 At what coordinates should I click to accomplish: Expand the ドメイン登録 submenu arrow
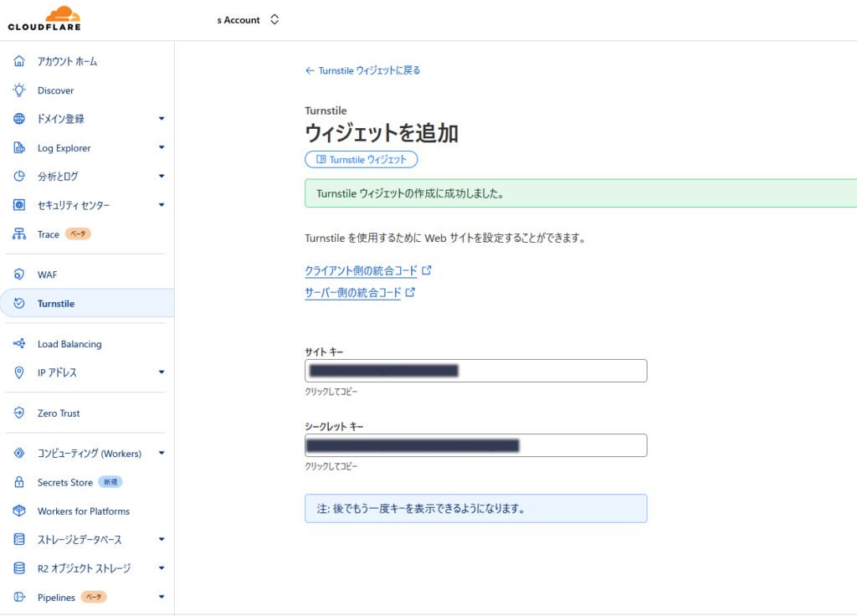pyautogui.click(x=162, y=119)
